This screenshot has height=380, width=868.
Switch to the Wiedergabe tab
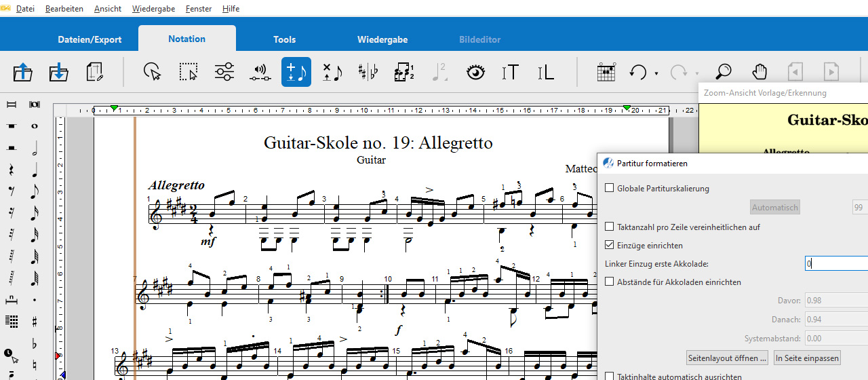point(382,39)
